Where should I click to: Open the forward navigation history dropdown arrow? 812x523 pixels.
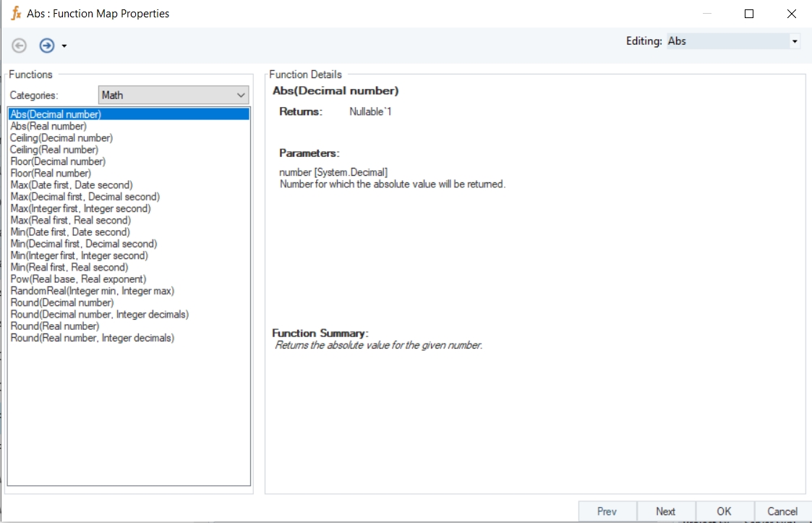pos(64,46)
